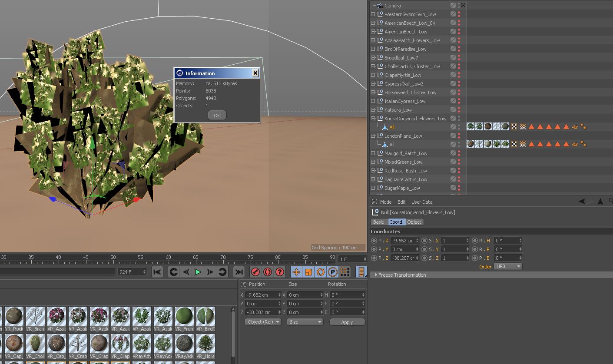613x364 pixels.
Task: Open the rotation Order HPB dropdown
Action: [x=507, y=266]
